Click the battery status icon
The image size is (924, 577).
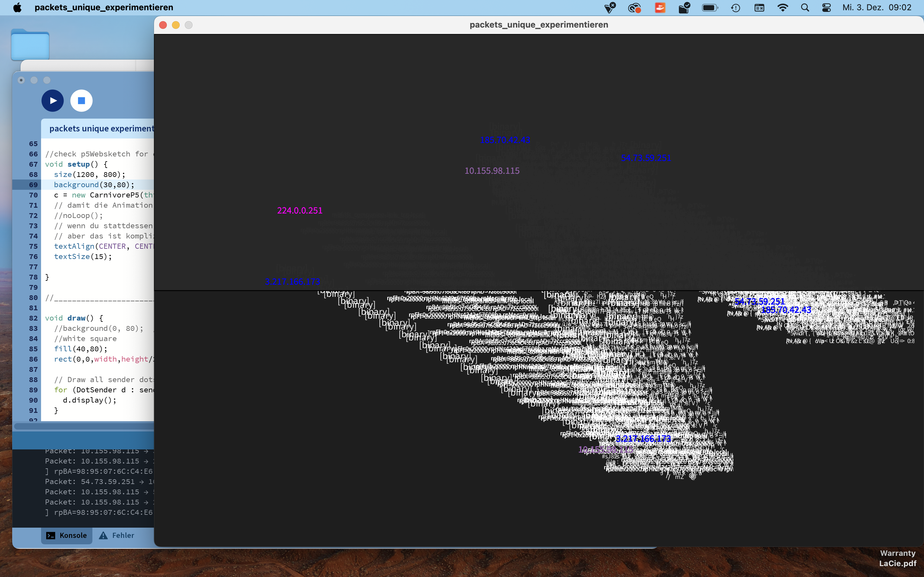(x=710, y=8)
